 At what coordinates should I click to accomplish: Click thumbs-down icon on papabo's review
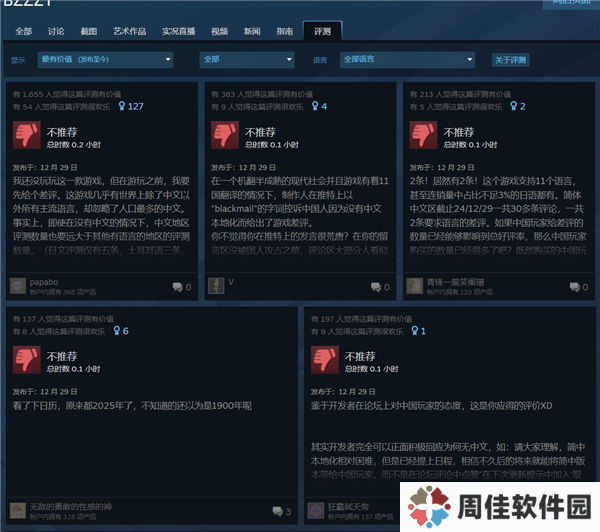[x=27, y=135]
